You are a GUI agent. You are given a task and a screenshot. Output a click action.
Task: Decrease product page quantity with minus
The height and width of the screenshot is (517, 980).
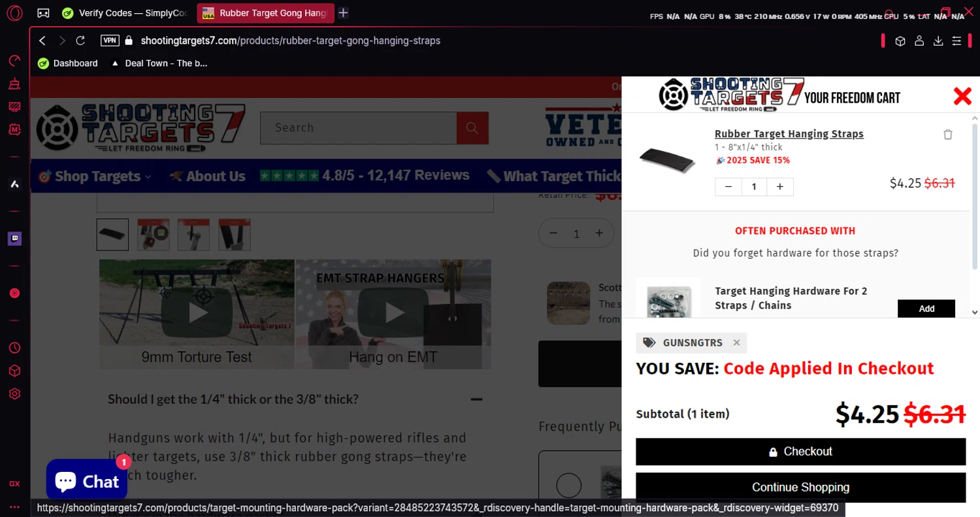pyautogui.click(x=553, y=233)
